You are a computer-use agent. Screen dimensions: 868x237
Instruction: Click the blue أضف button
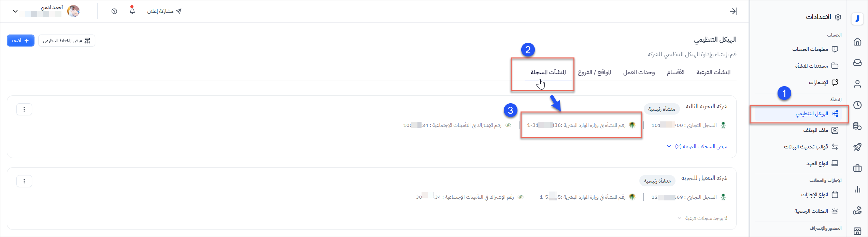(x=20, y=41)
